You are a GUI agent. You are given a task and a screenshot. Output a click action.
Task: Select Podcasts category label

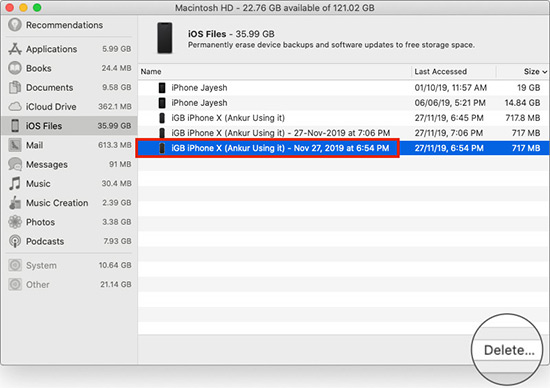point(45,241)
